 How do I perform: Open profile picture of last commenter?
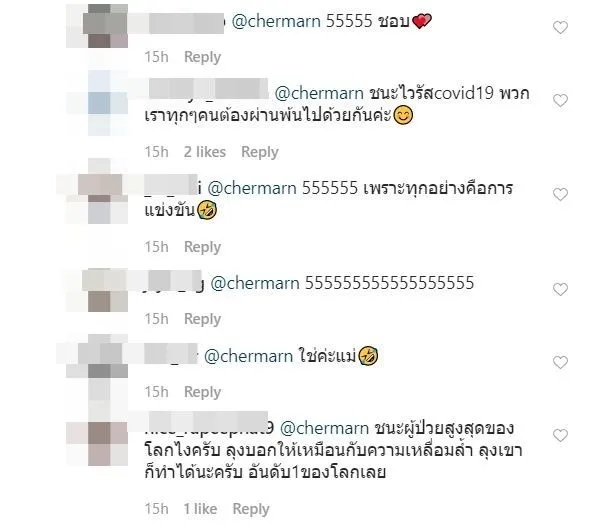(x=99, y=444)
